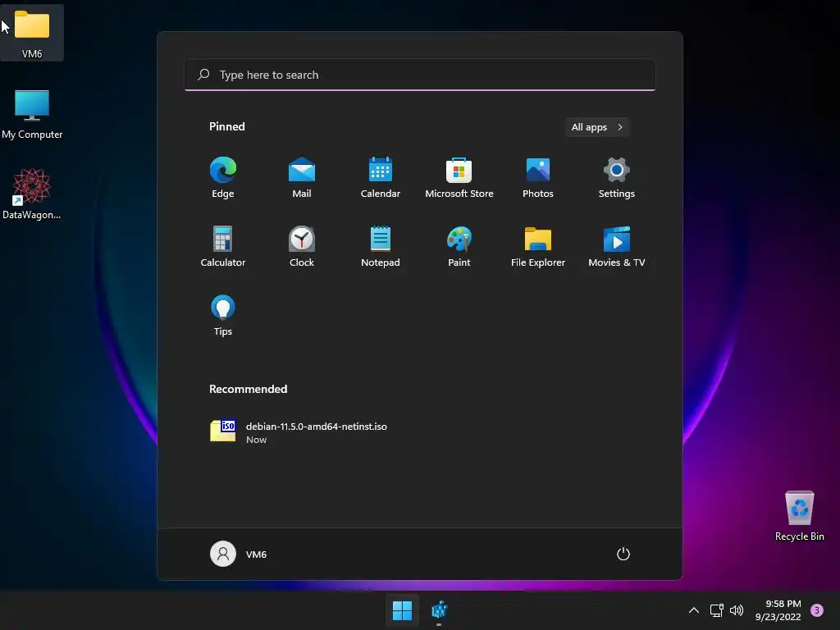The width and height of the screenshot is (840, 630).
Task: Launch the Clock app
Action: click(x=302, y=246)
